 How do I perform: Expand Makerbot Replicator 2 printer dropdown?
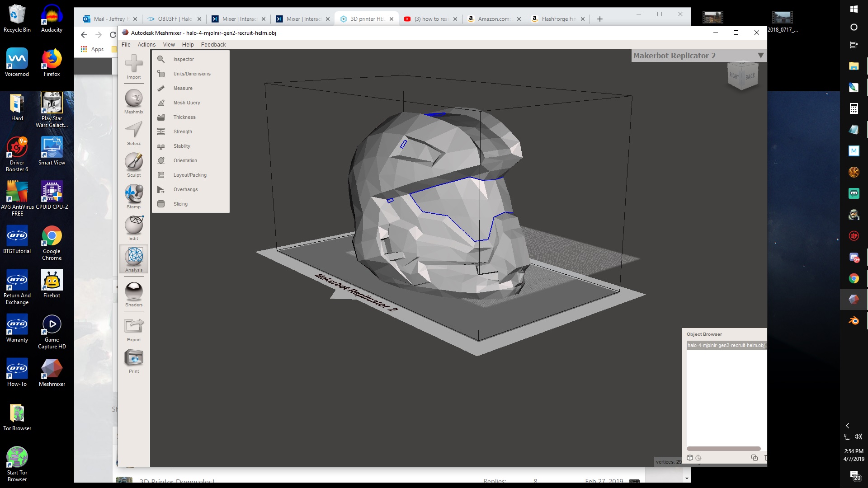tap(760, 56)
